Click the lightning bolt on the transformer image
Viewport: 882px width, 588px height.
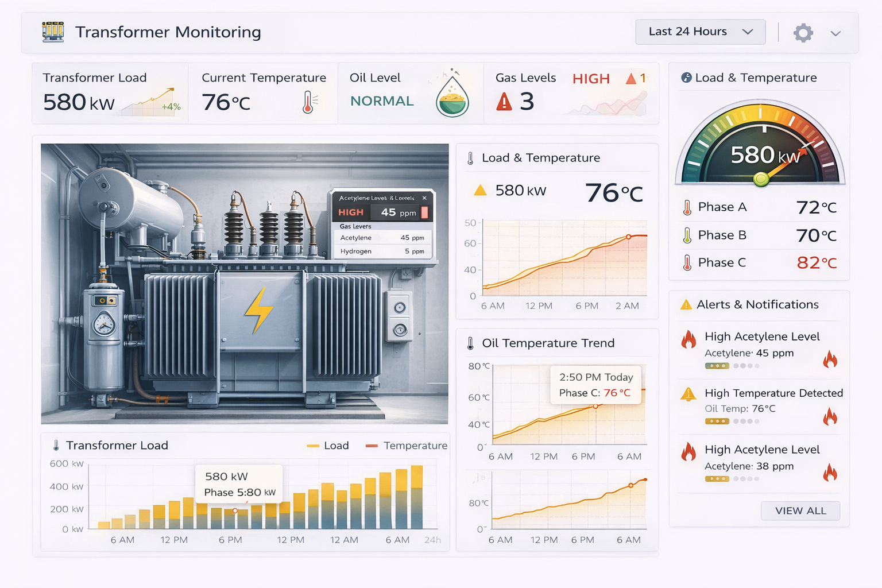(x=258, y=311)
